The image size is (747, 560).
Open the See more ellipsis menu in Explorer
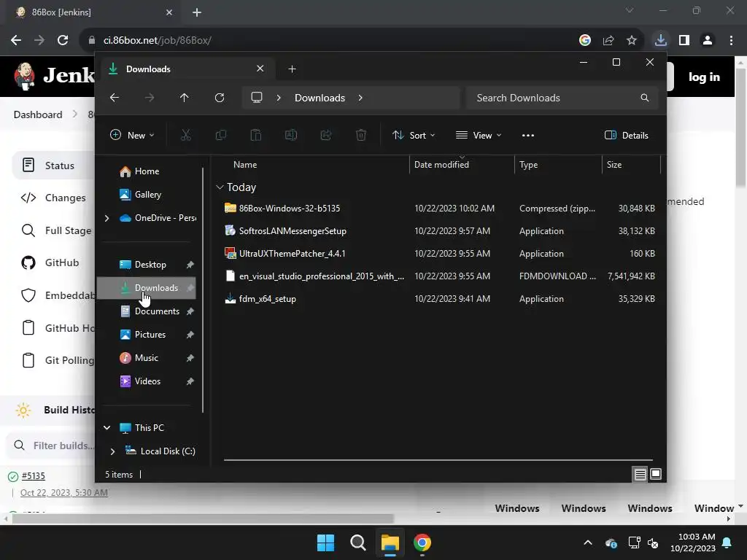pyautogui.click(x=528, y=135)
